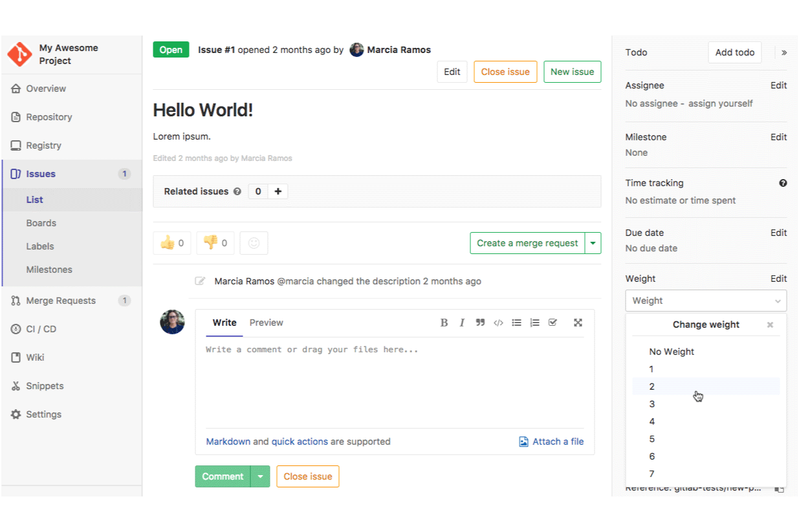Click the Wiki book icon
Image resolution: width=799 pixels, height=532 pixels.
coord(16,357)
